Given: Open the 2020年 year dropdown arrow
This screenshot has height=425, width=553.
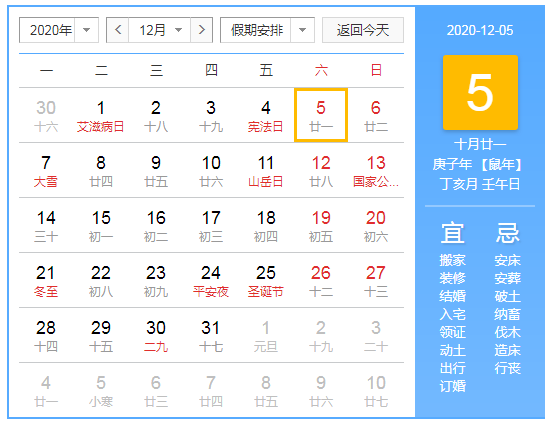Looking at the screenshot, I should pyautogui.click(x=86, y=30).
